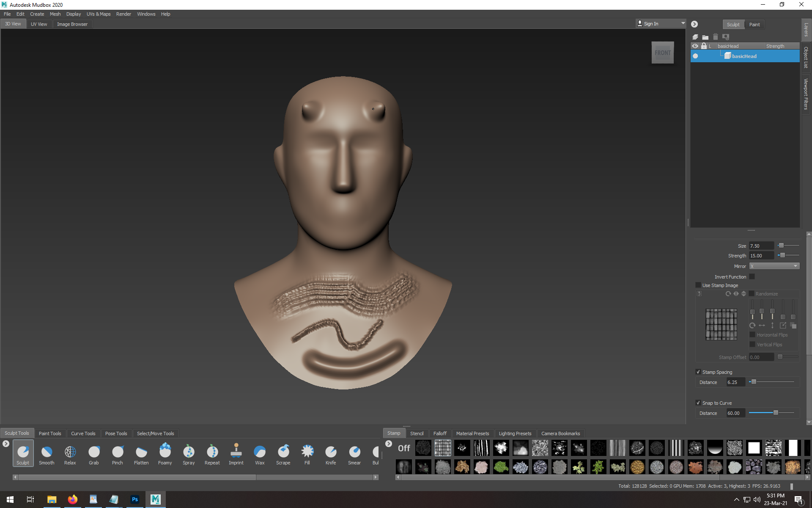Collapse the sculpt tools tray arrow
Viewport: 812px width, 508px height.
(6, 444)
